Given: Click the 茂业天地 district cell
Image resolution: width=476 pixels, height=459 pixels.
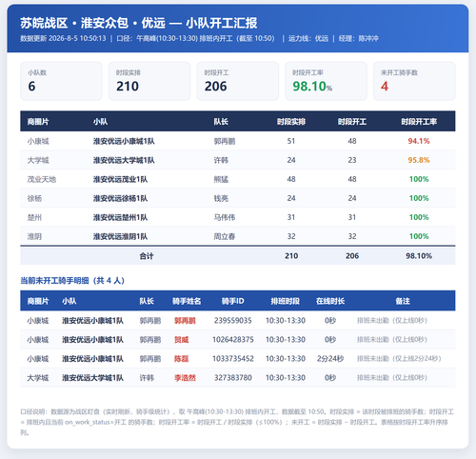Looking at the screenshot, I should click(x=42, y=179).
